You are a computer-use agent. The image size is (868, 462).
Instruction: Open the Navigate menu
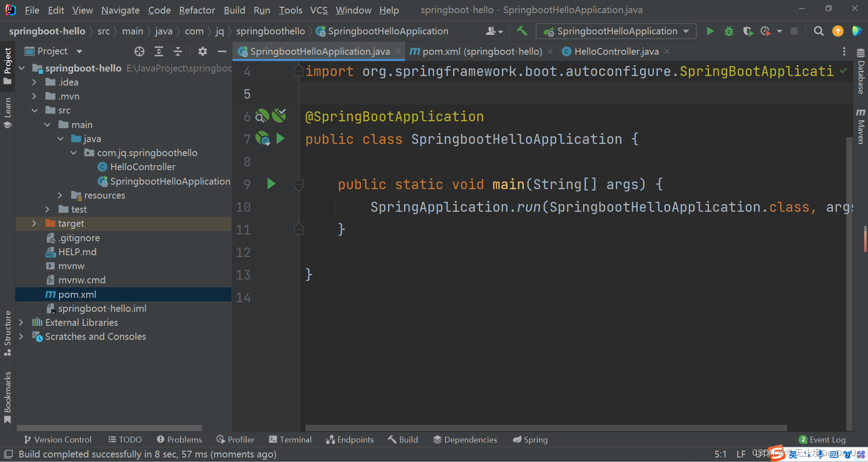pos(120,10)
